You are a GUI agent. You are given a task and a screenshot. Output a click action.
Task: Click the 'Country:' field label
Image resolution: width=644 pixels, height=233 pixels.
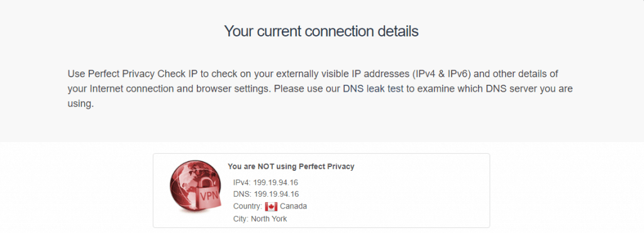248,207
